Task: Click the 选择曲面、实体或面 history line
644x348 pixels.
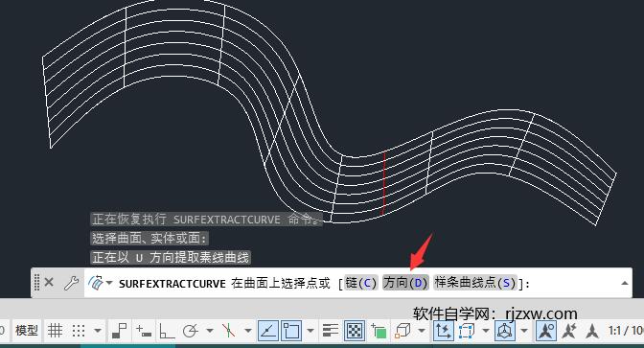Action: (149, 239)
